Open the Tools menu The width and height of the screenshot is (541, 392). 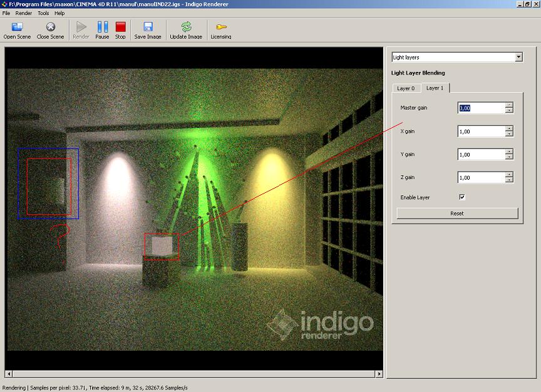point(43,13)
